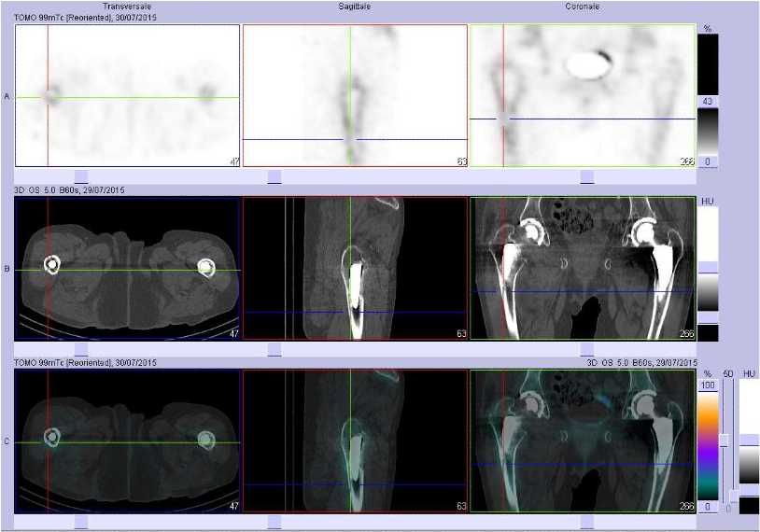Click the blend value label 60
760x532 pixels.
pos(728,373)
